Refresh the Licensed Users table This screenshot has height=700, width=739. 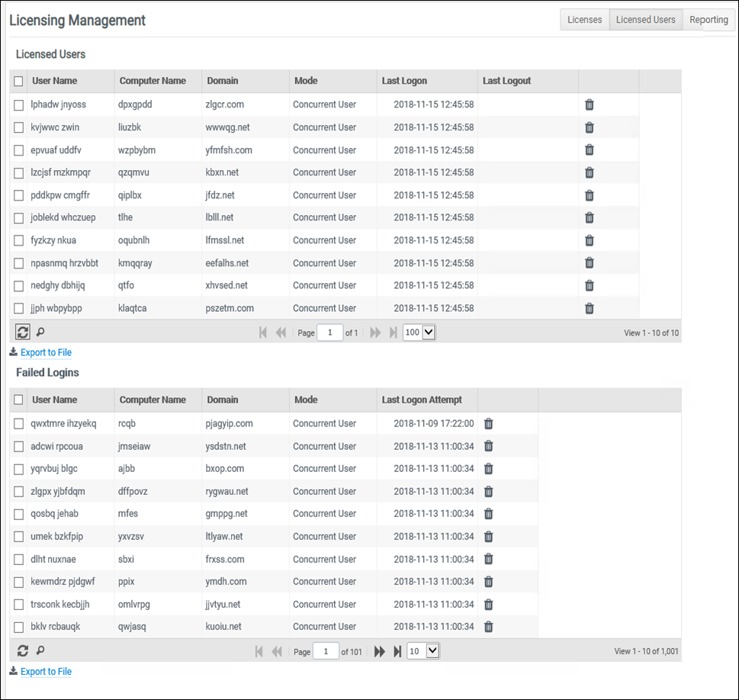[x=23, y=332]
